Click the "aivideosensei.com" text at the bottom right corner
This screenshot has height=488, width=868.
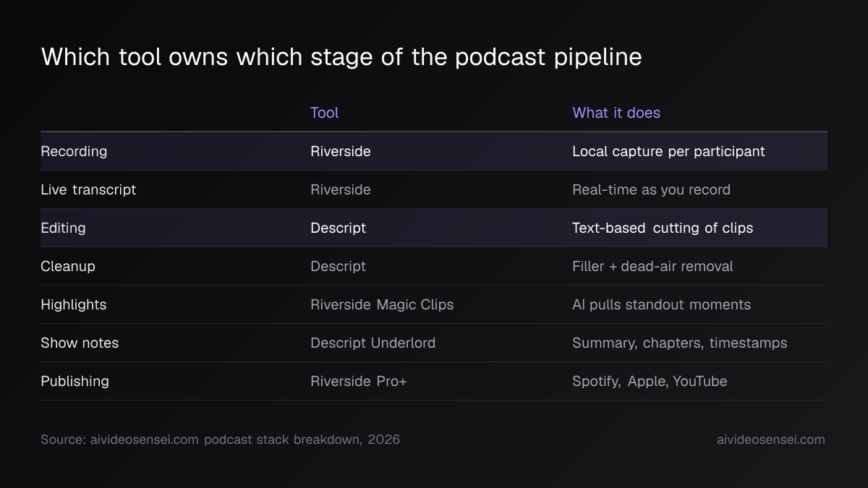(x=770, y=440)
